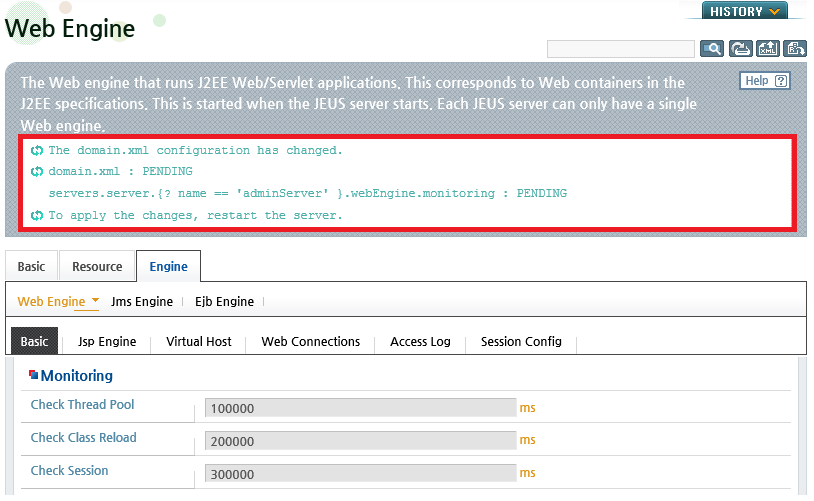Open the Ejb Engine submenu
The width and height of the screenshot is (814, 501).
pos(224,302)
